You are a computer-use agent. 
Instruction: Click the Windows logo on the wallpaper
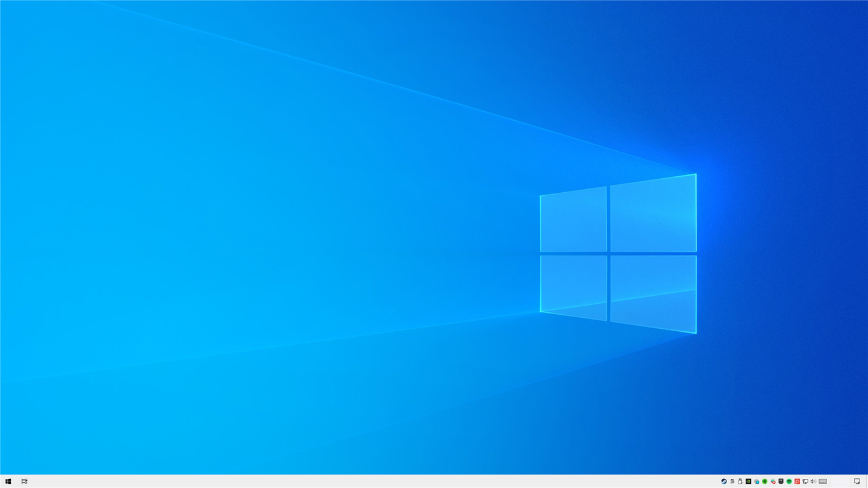tap(618, 253)
